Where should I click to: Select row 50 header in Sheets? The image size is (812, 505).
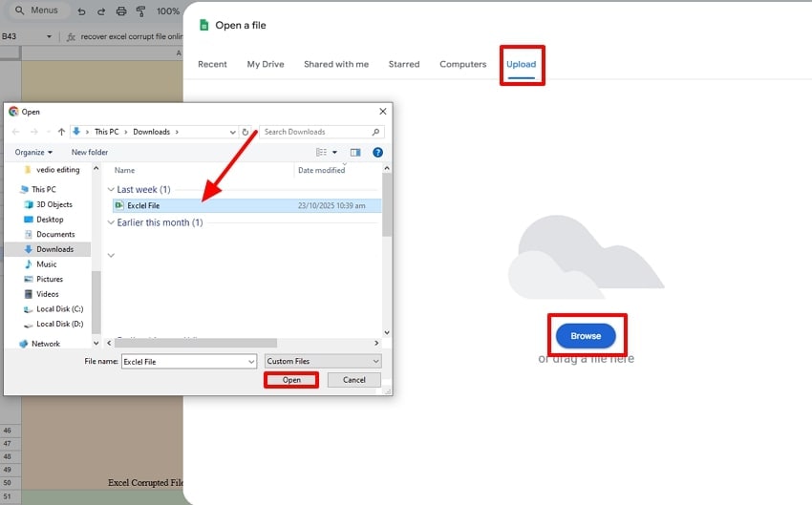[8, 483]
